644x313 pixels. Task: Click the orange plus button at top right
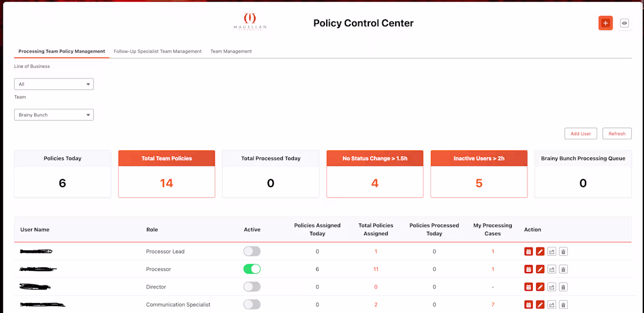605,23
